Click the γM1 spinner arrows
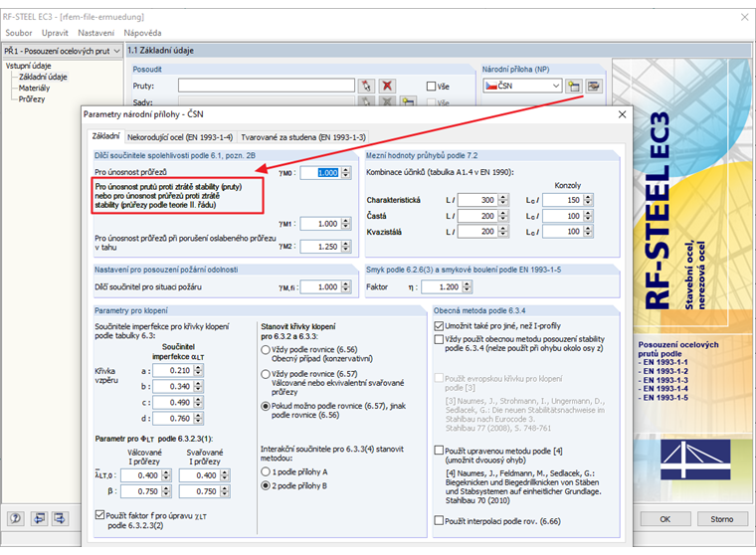Viewport: 756px width, 555px height. tap(346, 224)
